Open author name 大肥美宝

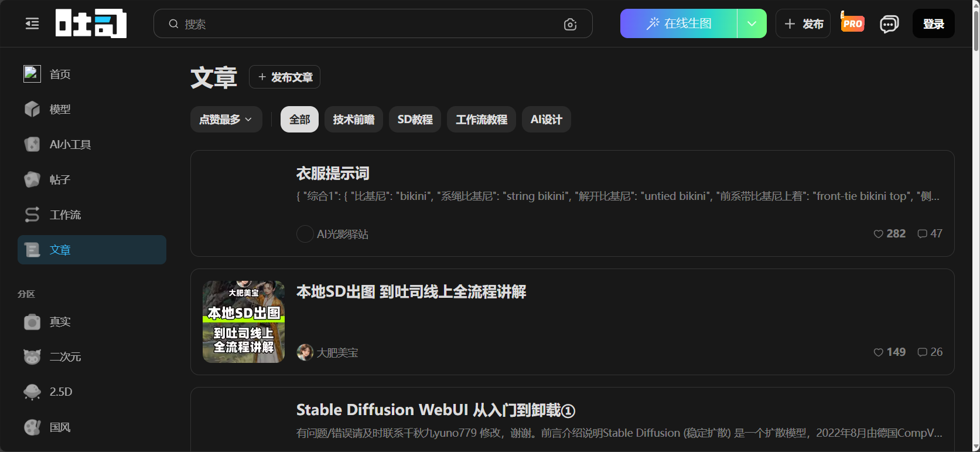(x=337, y=352)
